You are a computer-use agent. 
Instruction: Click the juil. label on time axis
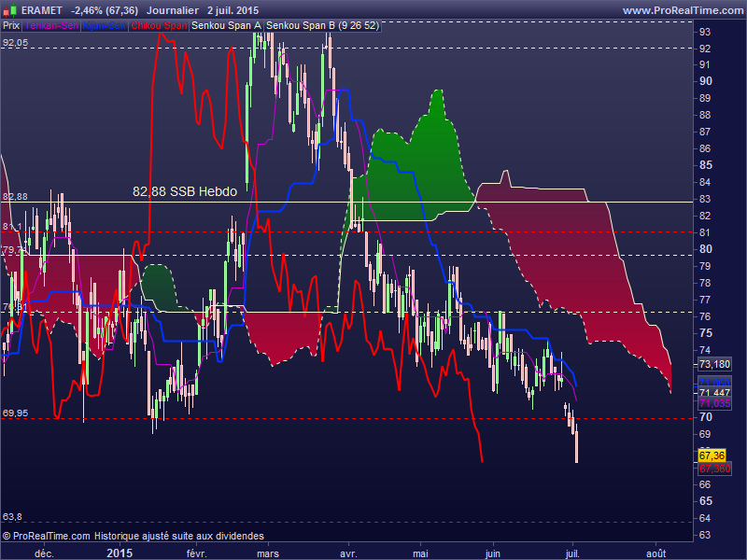click(572, 553)
